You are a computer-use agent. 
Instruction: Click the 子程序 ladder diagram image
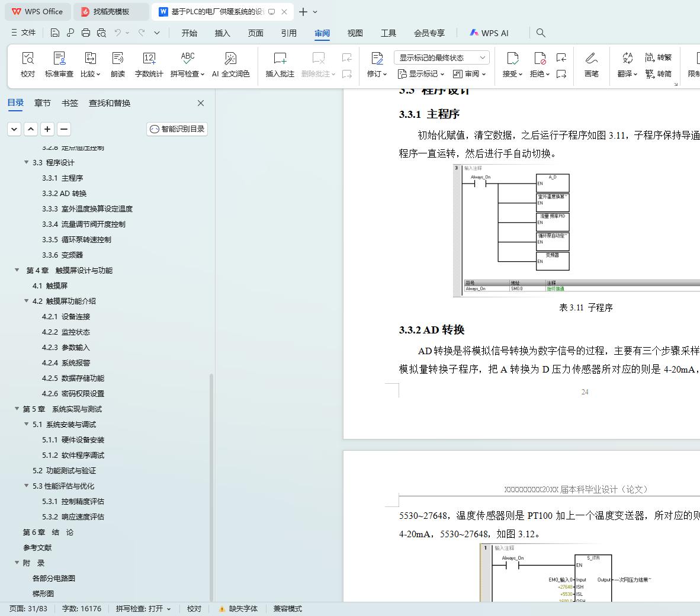coord(576,230)
